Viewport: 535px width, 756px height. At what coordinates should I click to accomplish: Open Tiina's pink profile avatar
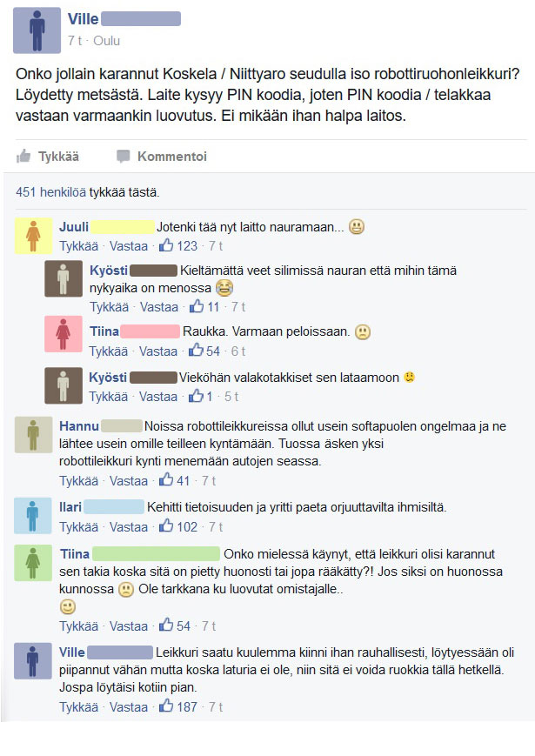point(64,334)
